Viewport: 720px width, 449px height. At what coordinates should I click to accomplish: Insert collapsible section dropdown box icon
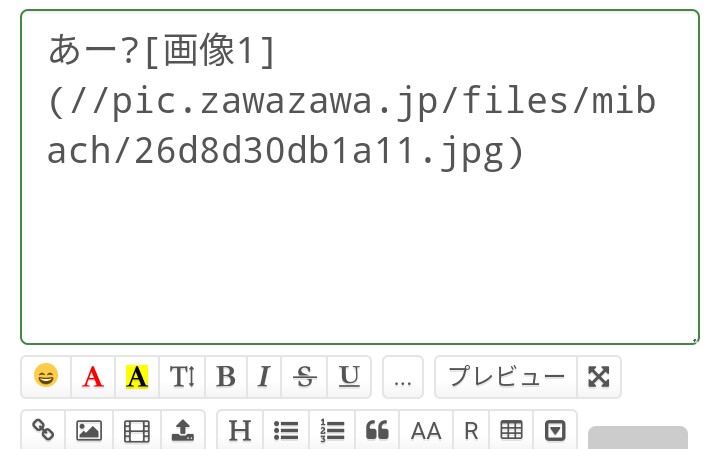(x=555, y=430)
